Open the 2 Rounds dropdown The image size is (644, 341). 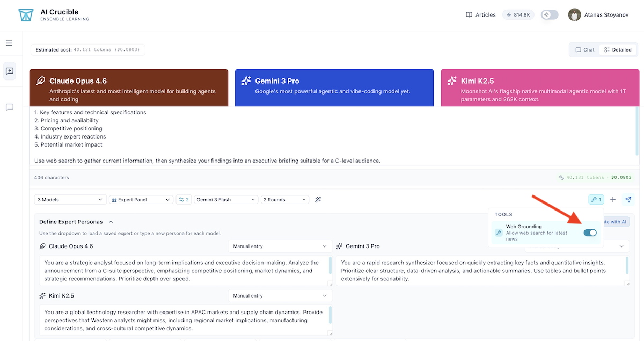(285, 199)
